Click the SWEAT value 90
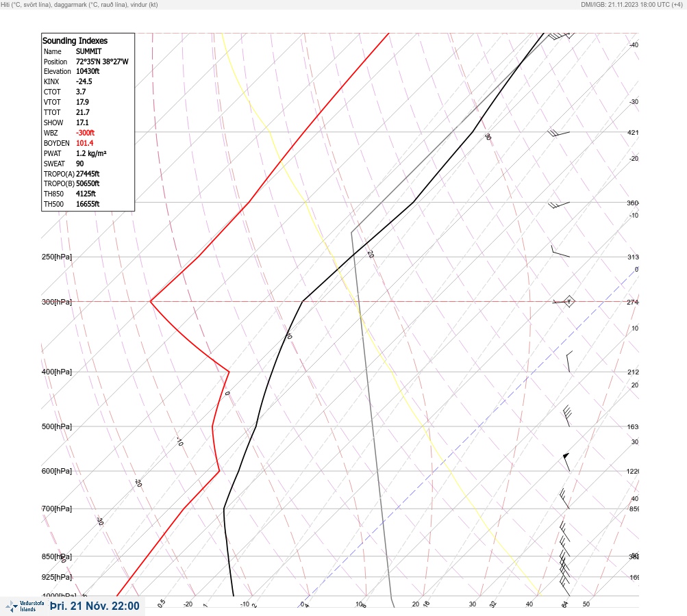The image size is (687, 616). coord(79,164)
